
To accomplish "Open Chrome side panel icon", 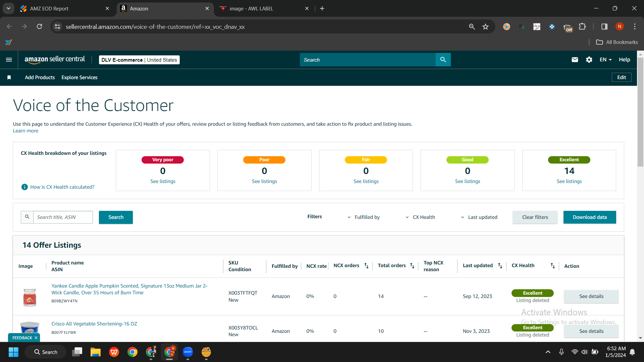I will click(x=604, y=26).
